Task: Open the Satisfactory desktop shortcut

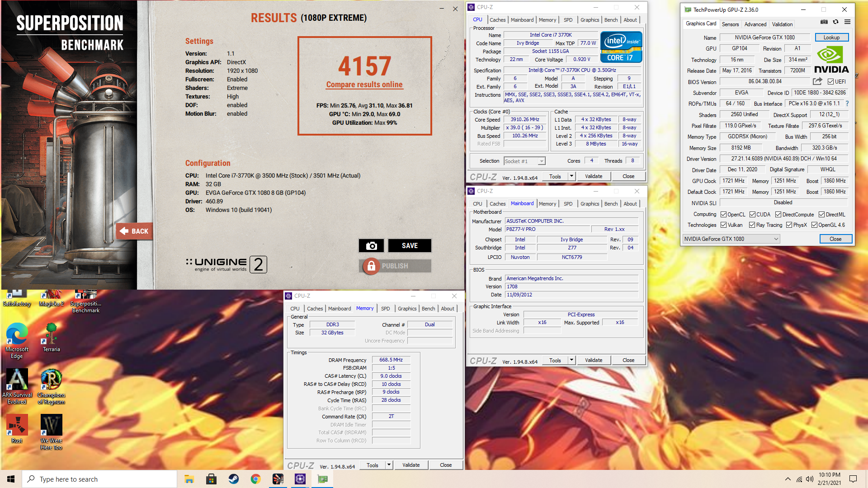Action: click(17, 299)
